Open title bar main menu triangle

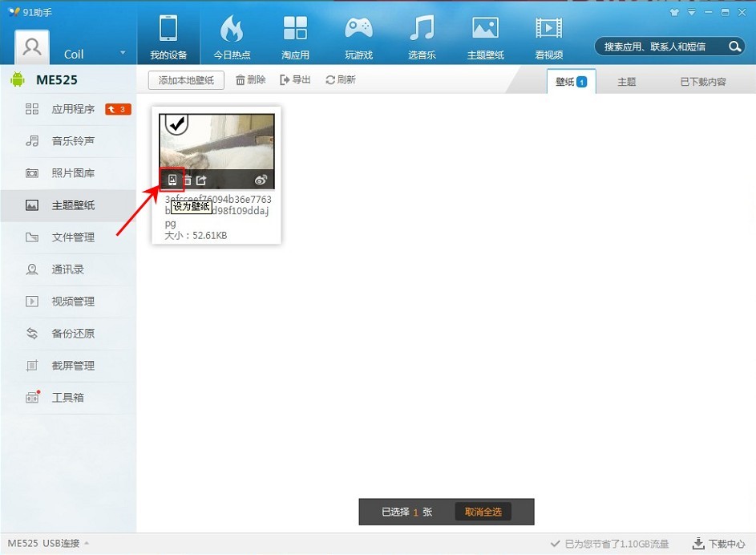tap(691, 12)
